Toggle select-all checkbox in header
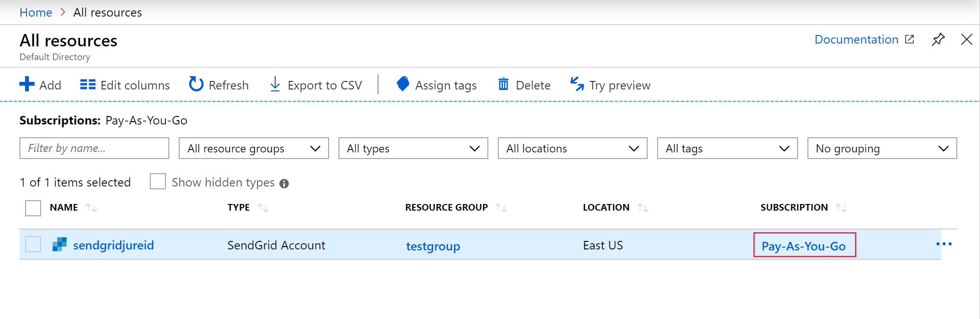Screen dimensions: 980x319 point(33,208)
